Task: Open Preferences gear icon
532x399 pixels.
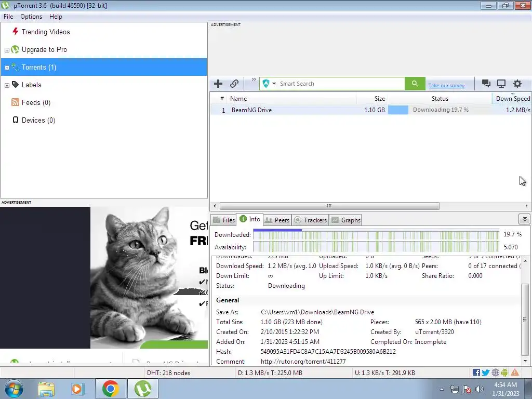Action: tap(517, 84)
